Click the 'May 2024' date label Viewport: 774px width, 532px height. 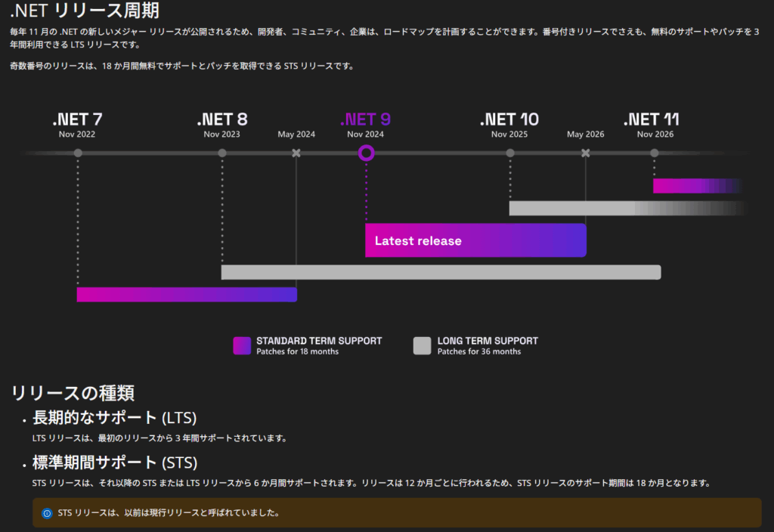tap(296, 135)
